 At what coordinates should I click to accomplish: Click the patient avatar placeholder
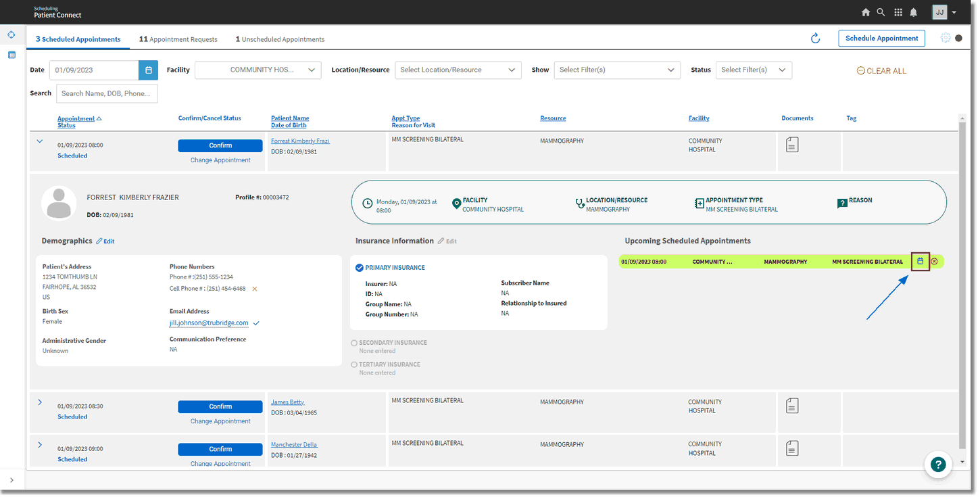pyautogui.click(x=59, y=202)
